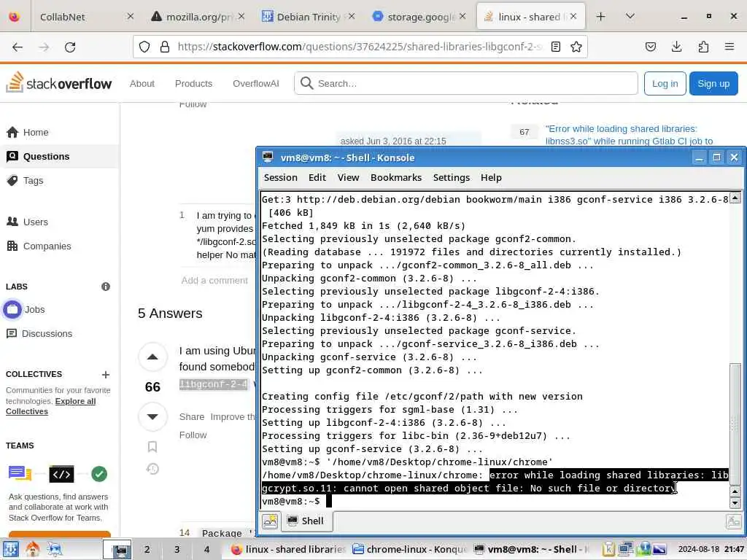Show answer activity history icon
The image size is (747, 560).
(152, 469)
